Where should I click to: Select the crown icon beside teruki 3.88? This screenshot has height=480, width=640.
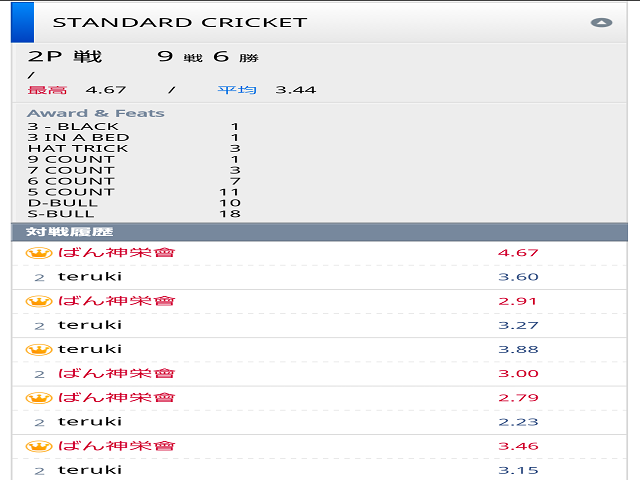pos(38,349)
